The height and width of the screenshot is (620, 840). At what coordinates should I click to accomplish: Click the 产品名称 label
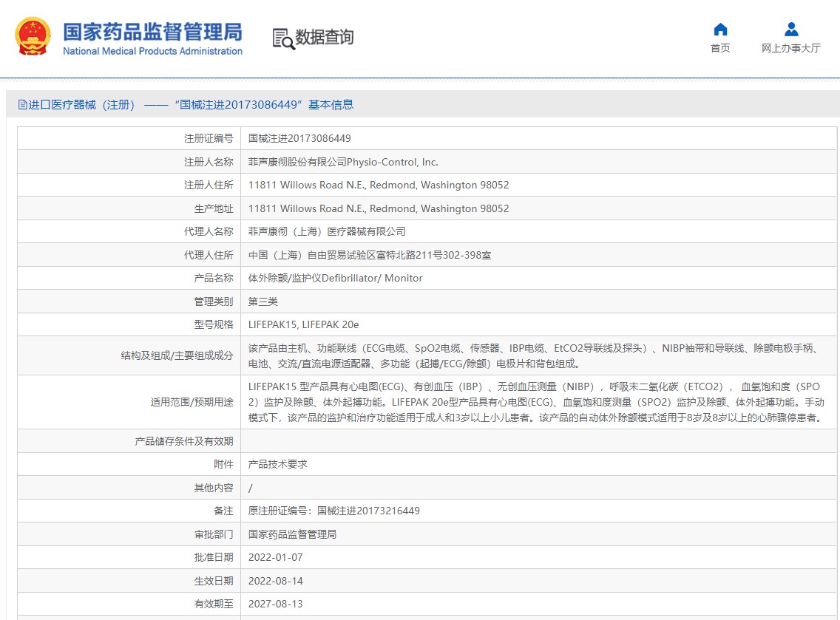click(x=214, y=278)
